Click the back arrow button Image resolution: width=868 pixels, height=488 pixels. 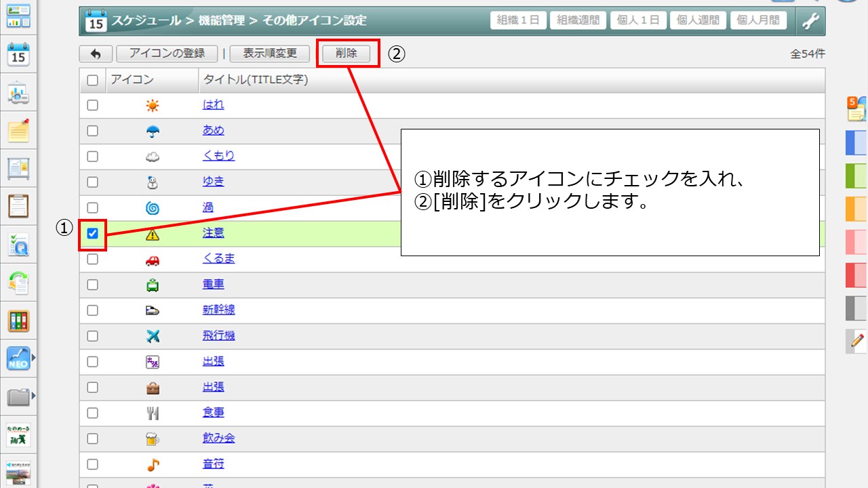pyautogui.click(x=96, y=54)
